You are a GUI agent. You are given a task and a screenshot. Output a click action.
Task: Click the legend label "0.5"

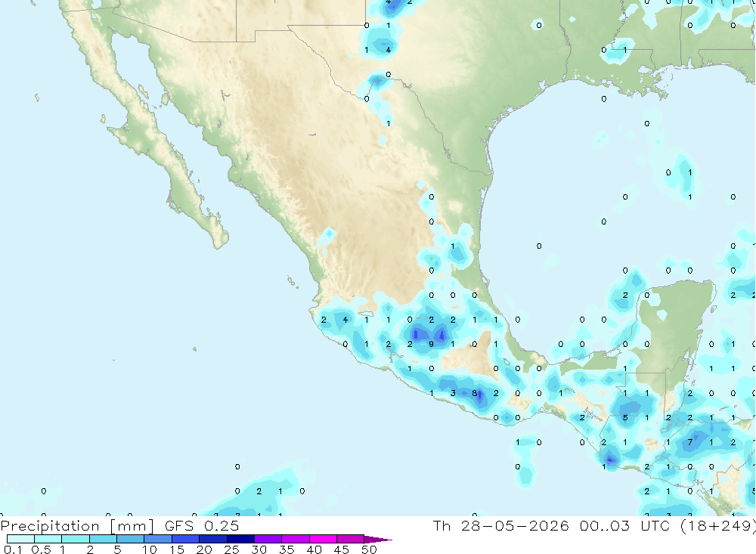click(41, 549)
